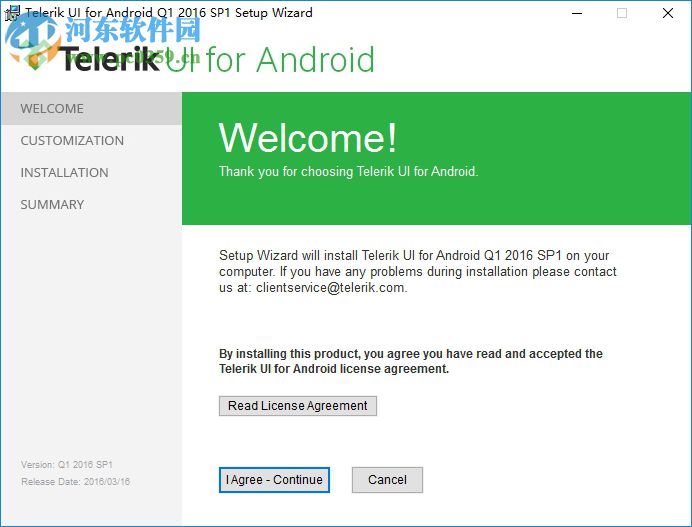Click the 'Version: Q1 2016 SP1' label
692x527 pixels.
tap(67, 464)
